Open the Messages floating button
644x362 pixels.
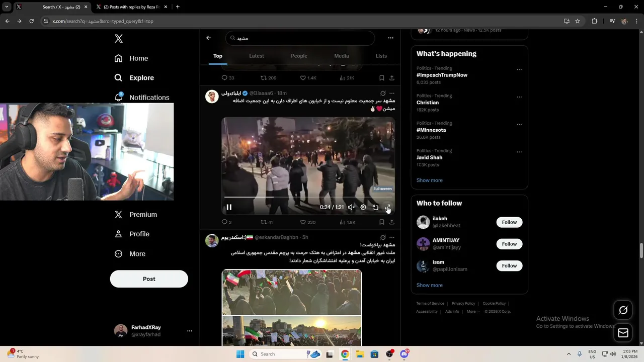click(x=623, y=332)
